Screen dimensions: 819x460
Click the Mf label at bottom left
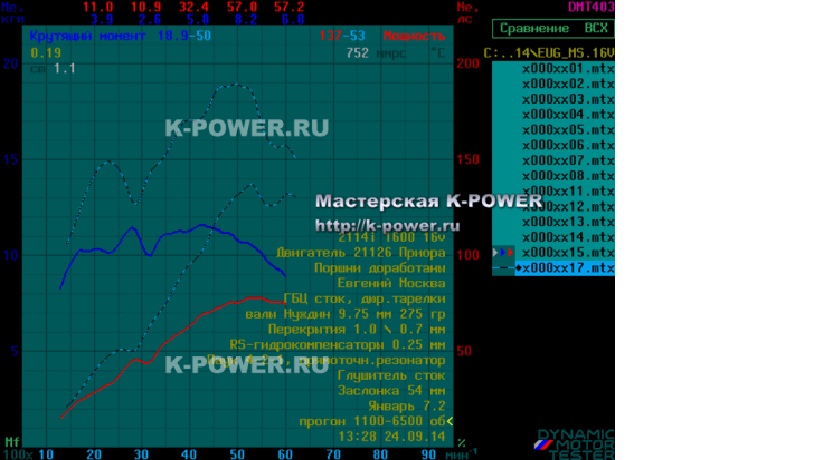coord(12,443)
